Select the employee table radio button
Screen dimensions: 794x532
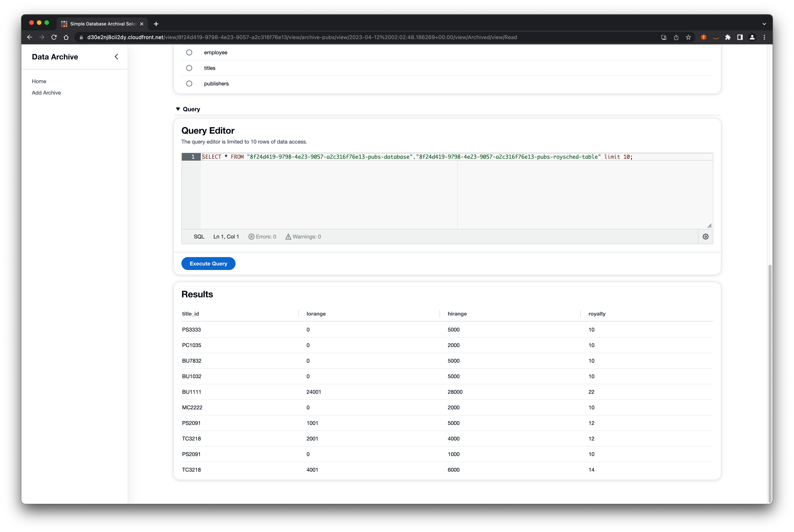click(189, 52)
